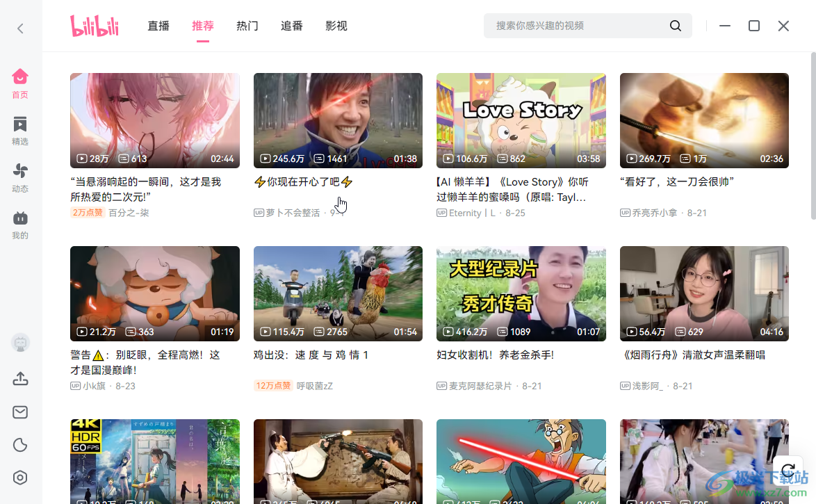The width and height of the screenshot is (816, 504).
Task: Visit uploader 萝卜不会整活
Action: click(x=293, y=213)
